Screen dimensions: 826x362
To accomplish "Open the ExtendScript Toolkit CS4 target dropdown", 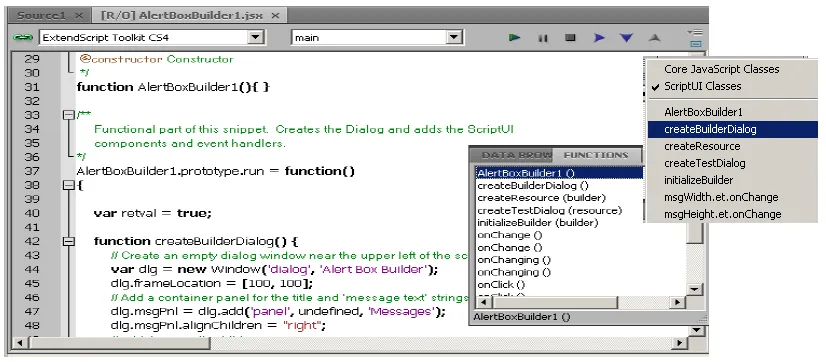I will (256, 37).
